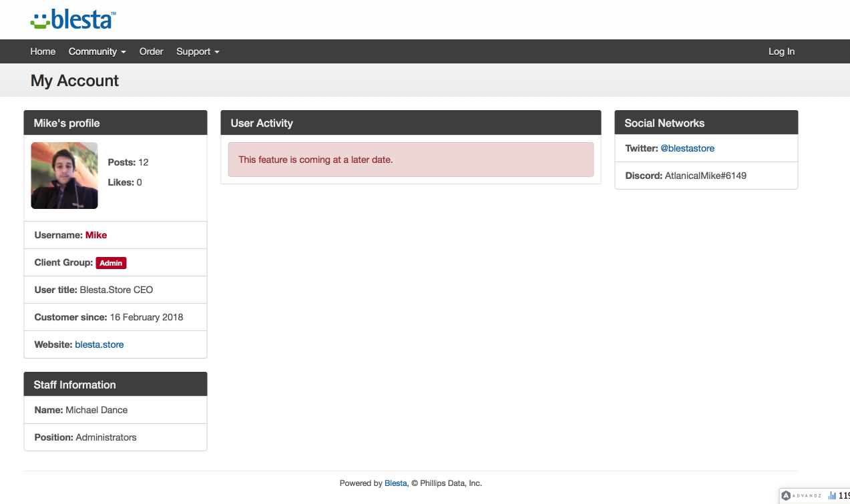Click Mike's profile avatar photo
850x504 pixels.
pos(64,176)
